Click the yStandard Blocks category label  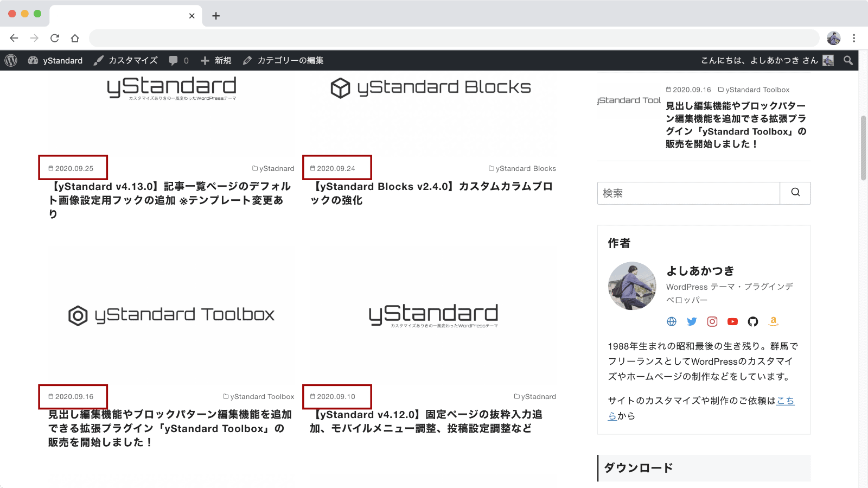pos(522,168)
